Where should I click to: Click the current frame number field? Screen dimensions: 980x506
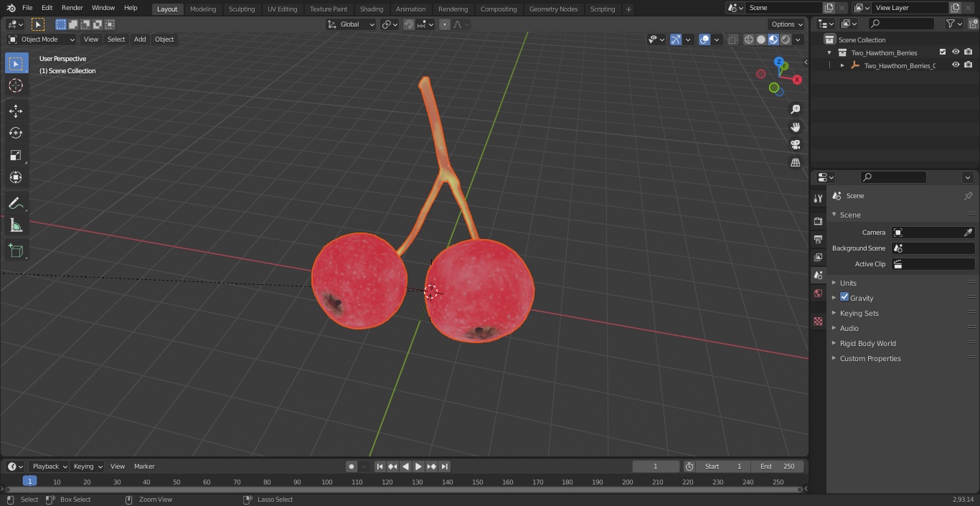[x=655, y=467]
